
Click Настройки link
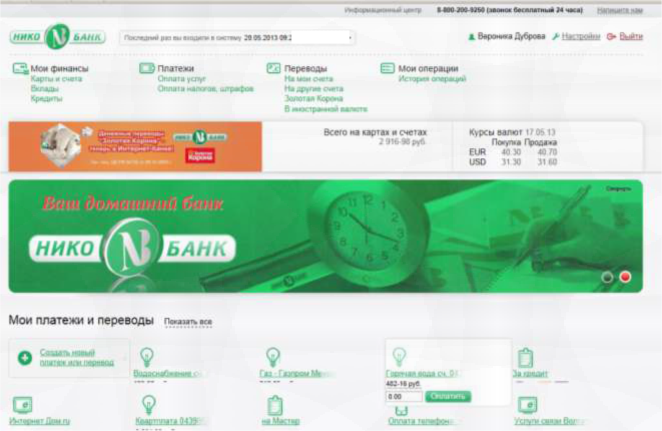pyautogui.click(x=581, y=36)
